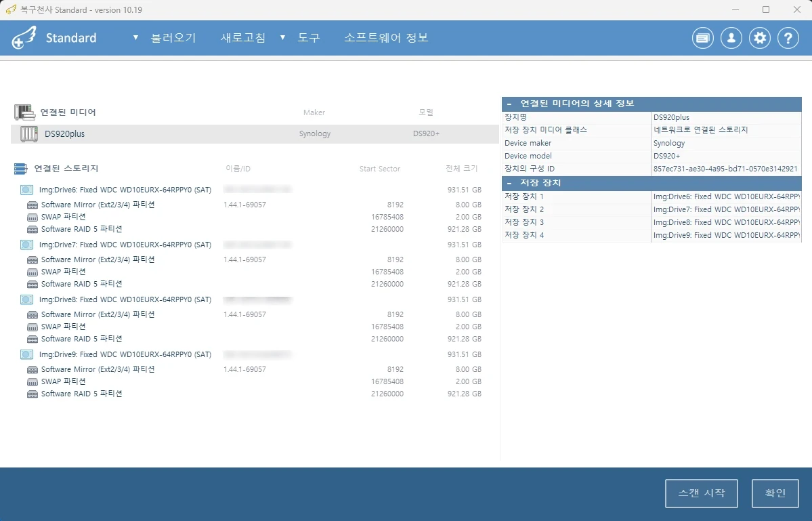Click Drive7 Software Mirror partition icon
Viewport: 812px width, 521px height.
click(x=32, y=260)
